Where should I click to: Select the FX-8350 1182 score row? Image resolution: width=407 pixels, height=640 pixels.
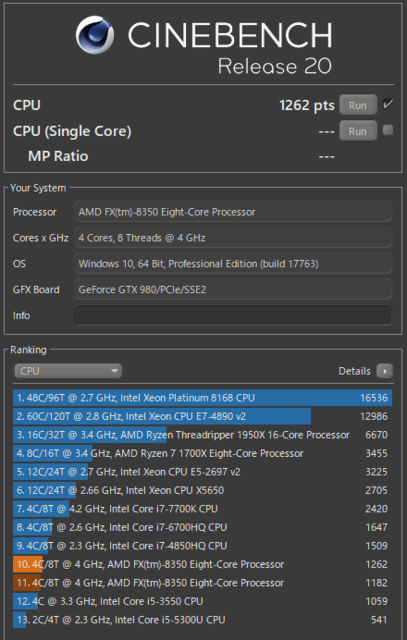(202, 583)
